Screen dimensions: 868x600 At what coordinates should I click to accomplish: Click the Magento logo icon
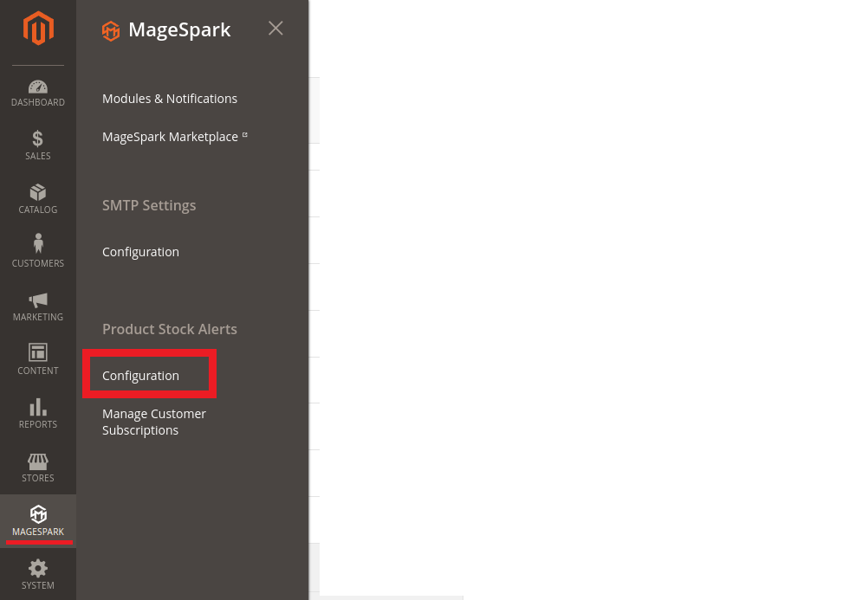(x=38, y=29)
